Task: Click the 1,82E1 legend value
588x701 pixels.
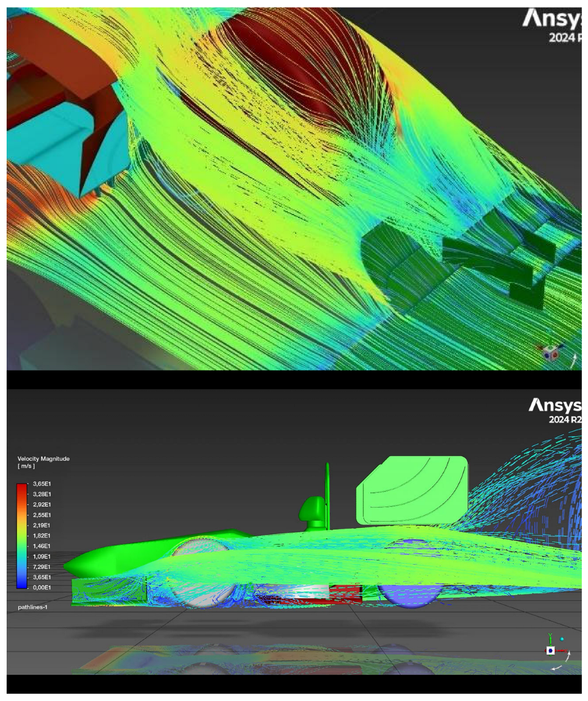Action: [41, 536]
